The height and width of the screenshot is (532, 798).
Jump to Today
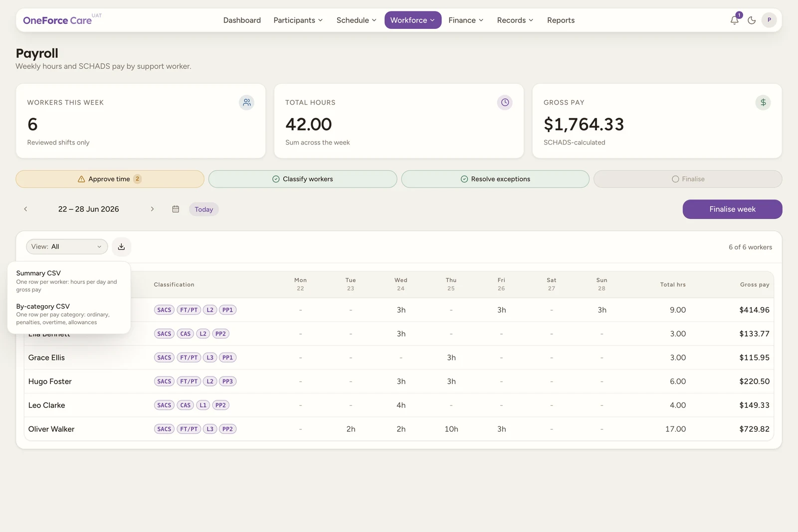point(203,209)
